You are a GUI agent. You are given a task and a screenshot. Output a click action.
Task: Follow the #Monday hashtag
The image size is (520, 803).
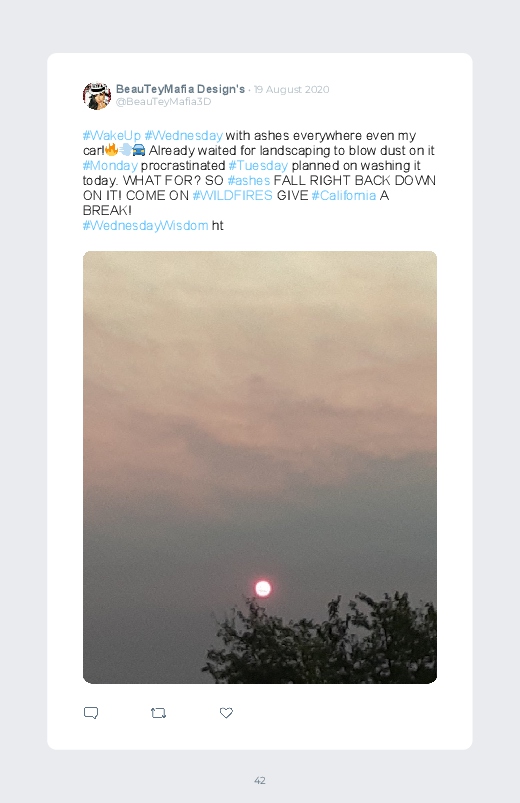(x=110, y=166)
